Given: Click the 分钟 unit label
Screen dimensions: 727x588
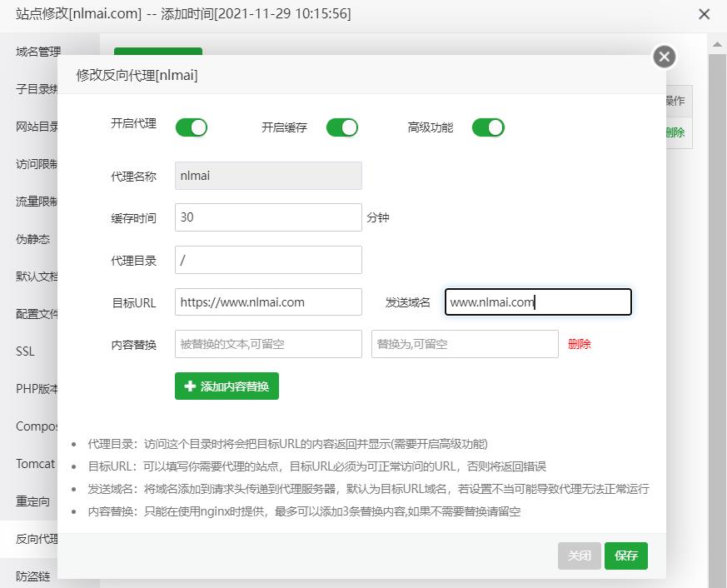Looking at the screenshot, I should pyautogui.click(x=378, y=217).
